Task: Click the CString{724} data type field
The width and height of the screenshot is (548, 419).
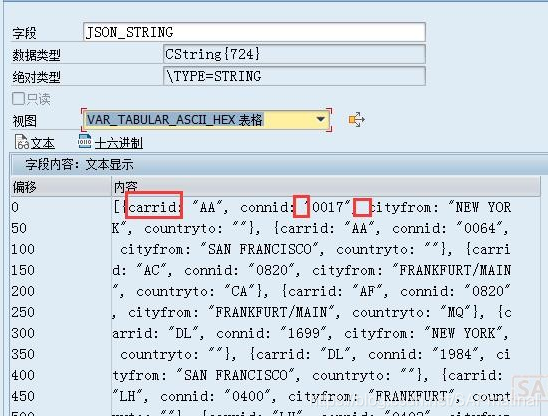Action: click(294, 54)
